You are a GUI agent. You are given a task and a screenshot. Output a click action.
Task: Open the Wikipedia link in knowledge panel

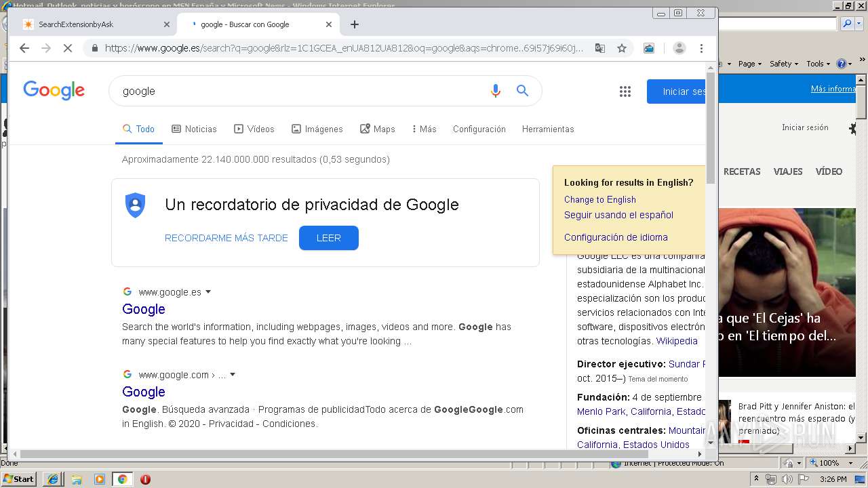(x=677, y=341)
